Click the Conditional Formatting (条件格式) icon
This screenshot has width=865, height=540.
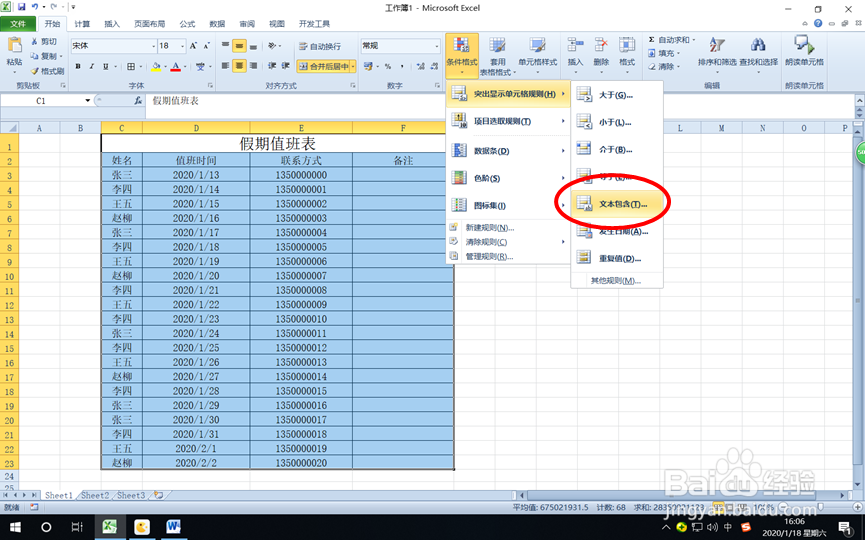[x=462, y=46]
